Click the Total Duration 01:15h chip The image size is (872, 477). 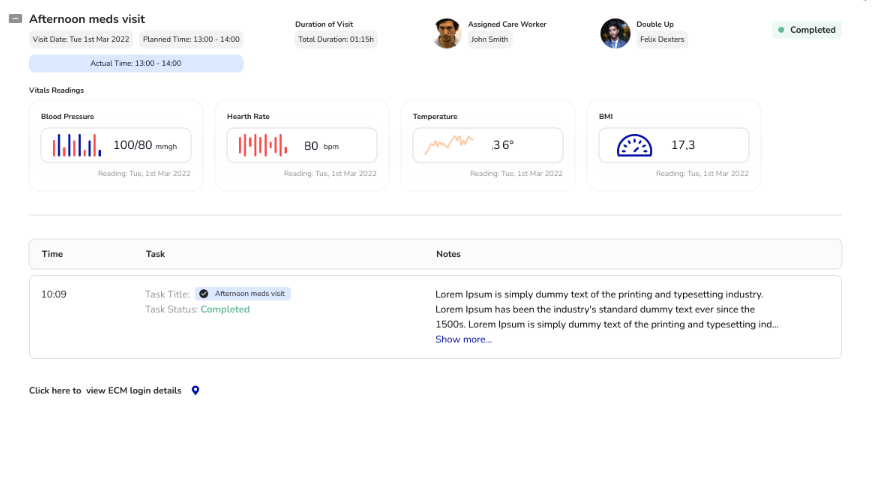click(336, 40)
